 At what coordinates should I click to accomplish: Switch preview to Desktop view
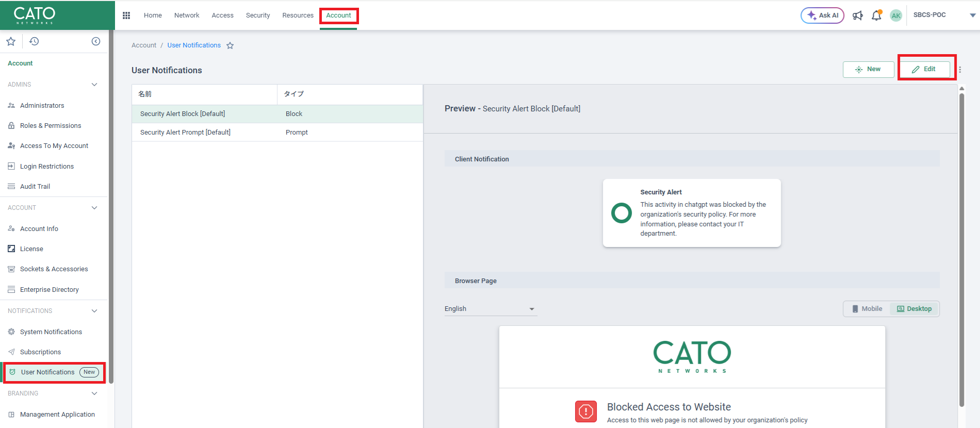[914, 309]
